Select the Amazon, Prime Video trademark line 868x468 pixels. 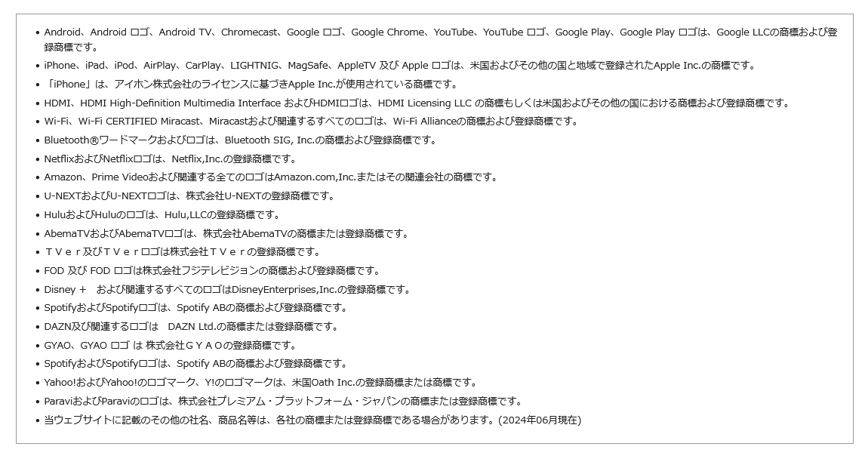tap(271, 177)
